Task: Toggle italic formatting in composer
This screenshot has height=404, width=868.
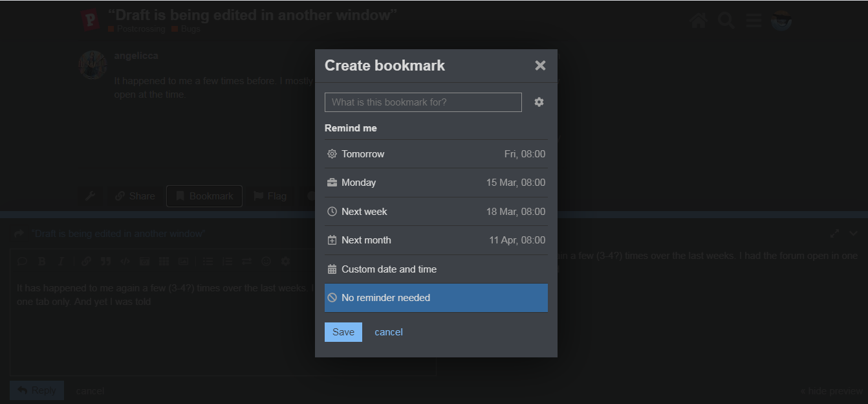Action: click(x=61, y=262)
